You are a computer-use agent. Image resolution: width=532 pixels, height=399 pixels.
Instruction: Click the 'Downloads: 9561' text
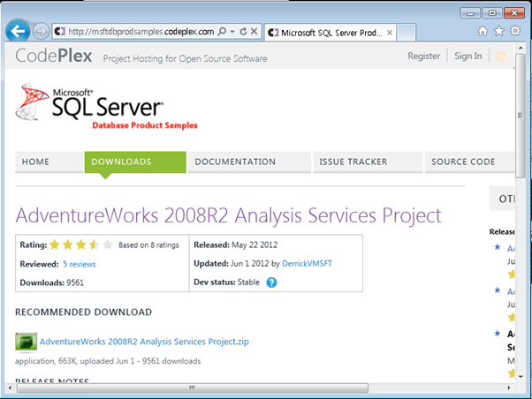click(51, 282)
